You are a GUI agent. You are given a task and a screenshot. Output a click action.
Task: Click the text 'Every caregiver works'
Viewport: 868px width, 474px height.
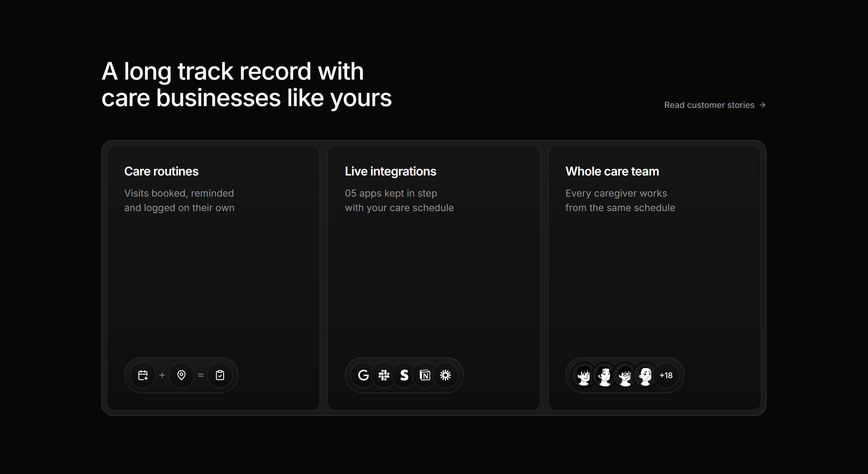(x=616, y=193)
